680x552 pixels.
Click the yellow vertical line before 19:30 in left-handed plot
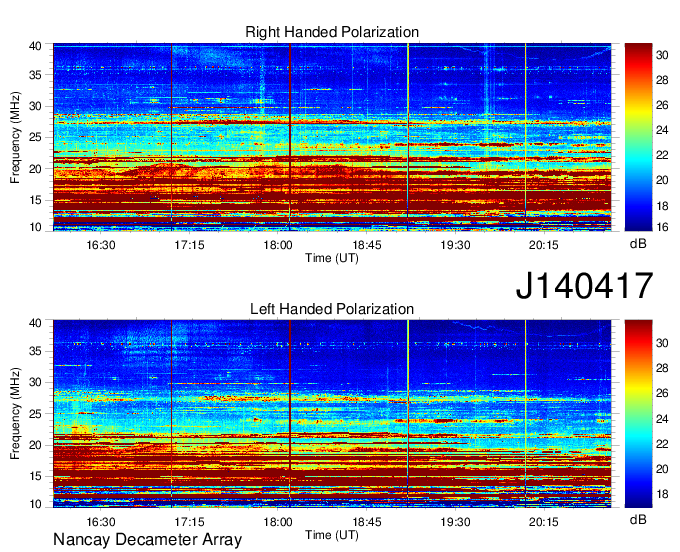click(x=408, y=414)
